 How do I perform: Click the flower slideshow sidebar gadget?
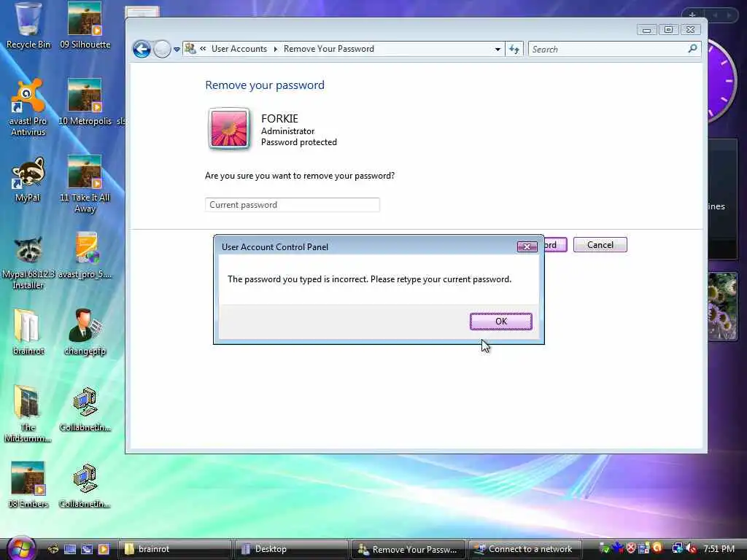[721, 306]
